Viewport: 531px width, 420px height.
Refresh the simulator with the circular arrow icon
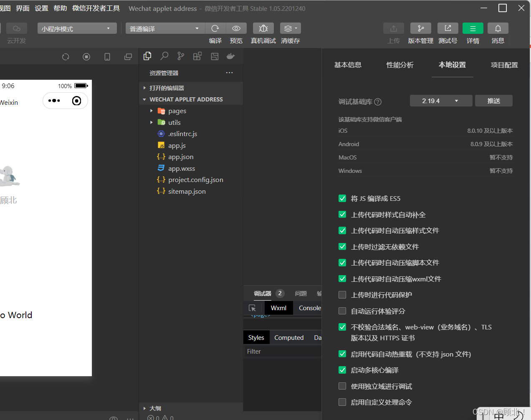[66, 56]
